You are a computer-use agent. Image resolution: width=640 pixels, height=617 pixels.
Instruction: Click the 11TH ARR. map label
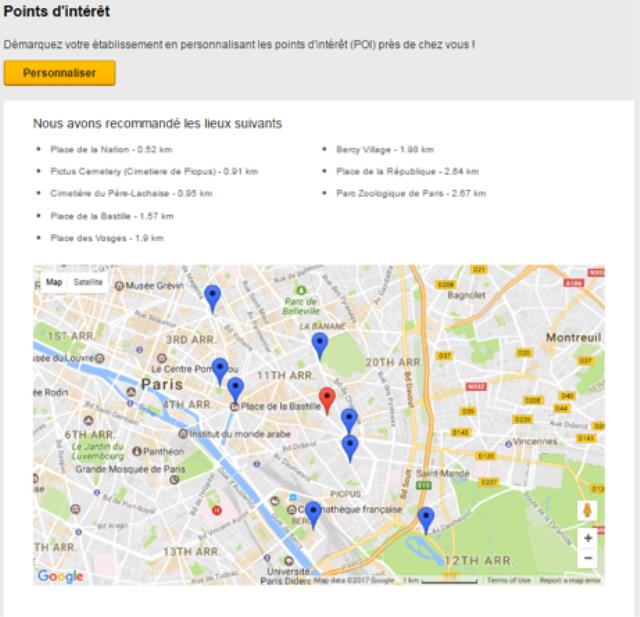click(x=285, y=375)
